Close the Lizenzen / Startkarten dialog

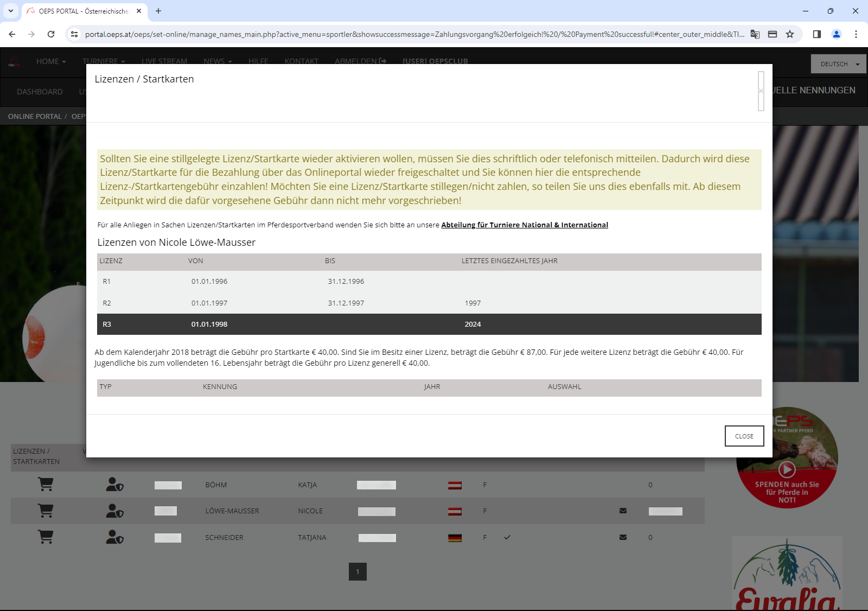[744, 436]
